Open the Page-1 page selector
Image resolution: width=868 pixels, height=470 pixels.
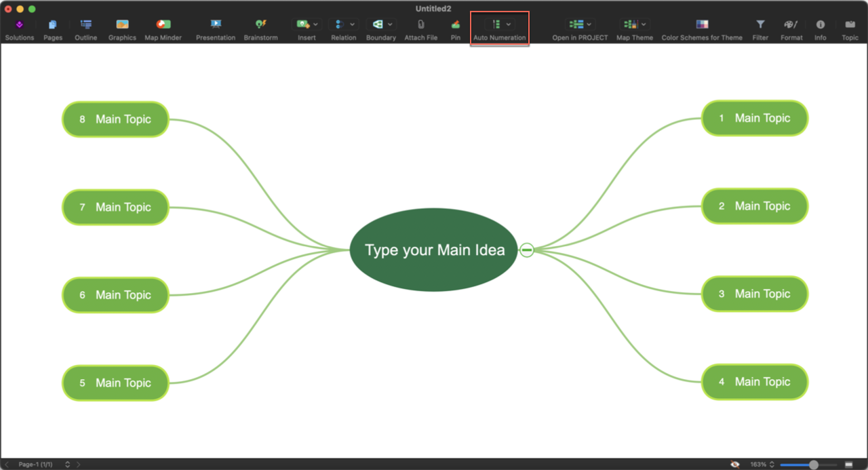coord(44,465)
